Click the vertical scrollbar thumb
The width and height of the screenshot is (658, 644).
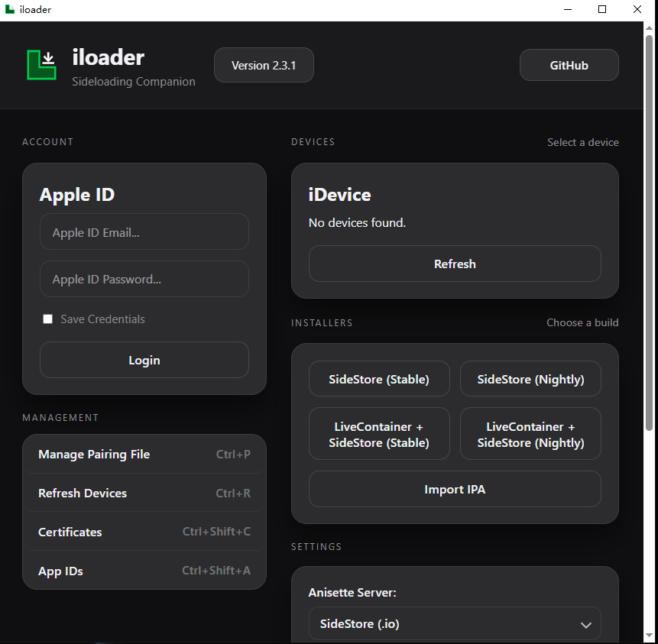(x=649, y=233)
